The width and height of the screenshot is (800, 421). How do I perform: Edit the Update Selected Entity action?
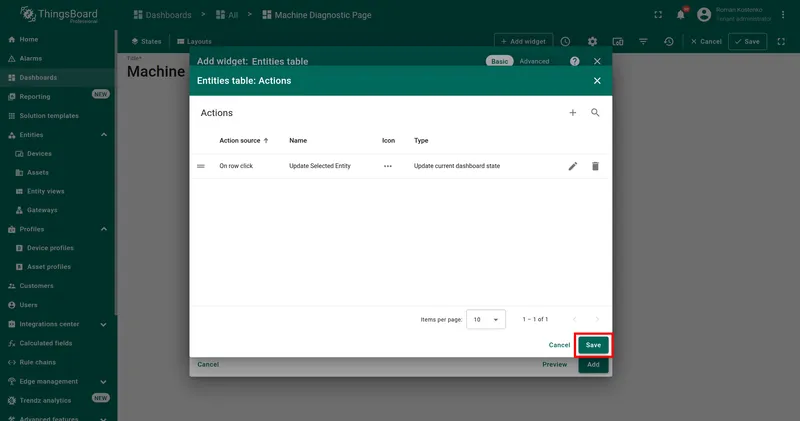click(573, 166)
